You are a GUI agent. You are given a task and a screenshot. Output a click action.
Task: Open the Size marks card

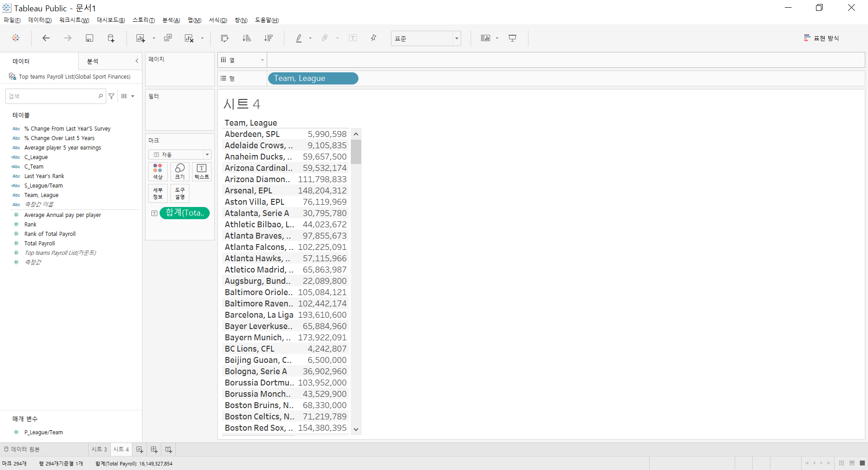[180, 171]
